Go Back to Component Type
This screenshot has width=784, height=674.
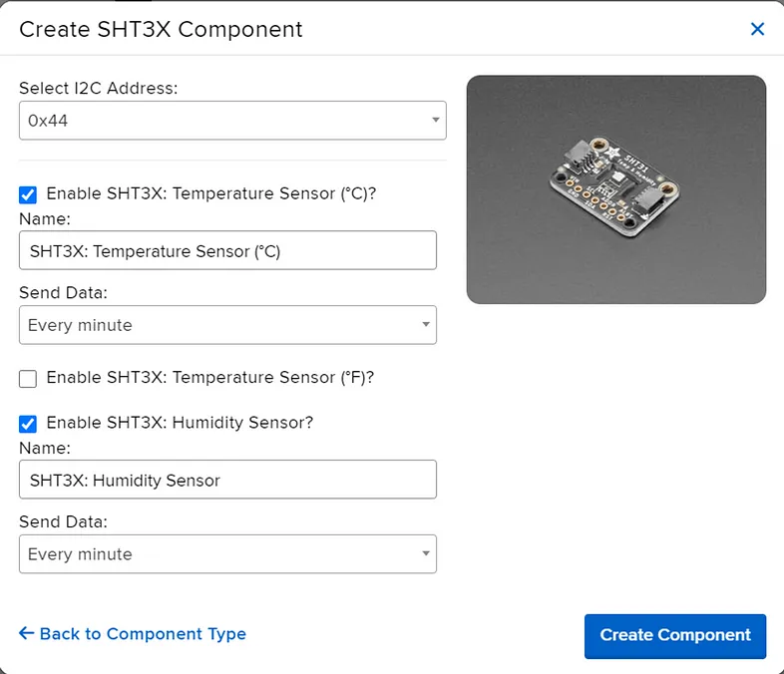133,633
